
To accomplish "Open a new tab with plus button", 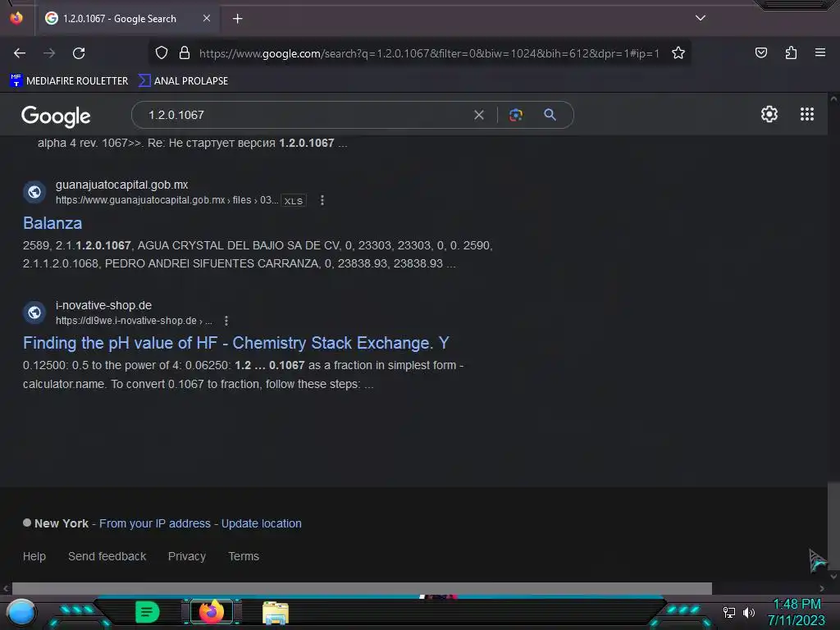I will 237,19.
